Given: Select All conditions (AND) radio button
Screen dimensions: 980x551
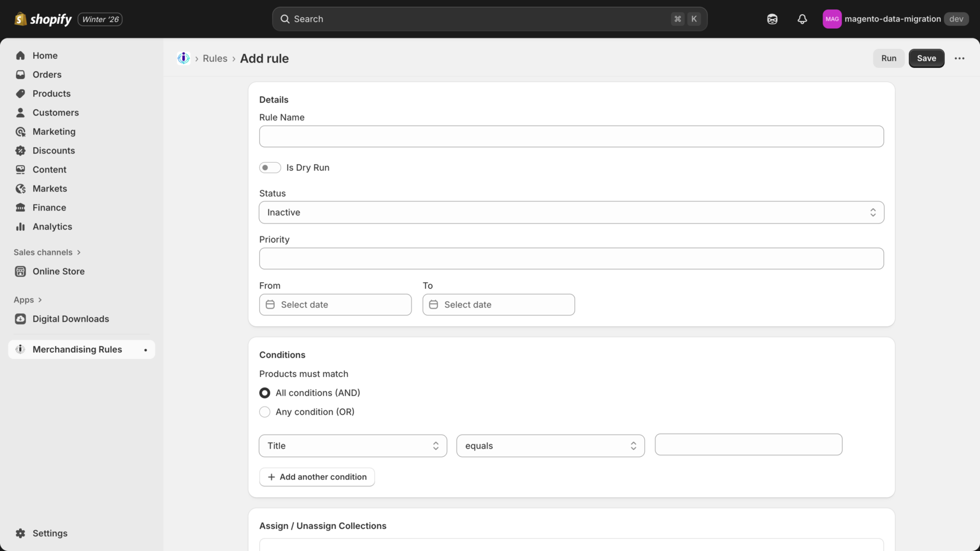Looking at the screenshot, I should pyautogui.click(x=265, y=393).
